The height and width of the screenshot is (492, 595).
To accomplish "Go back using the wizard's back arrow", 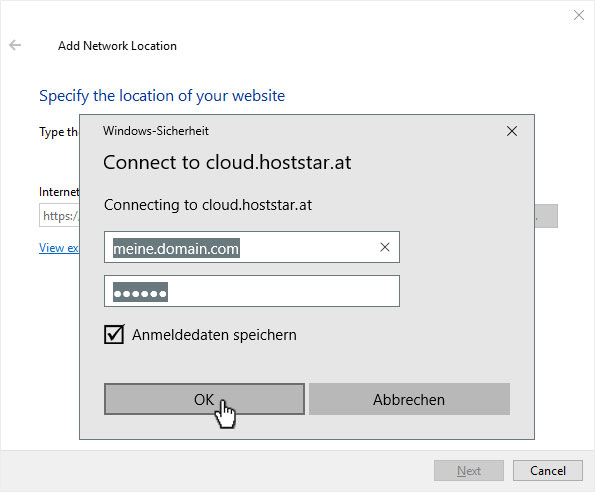I will (15, 45).
